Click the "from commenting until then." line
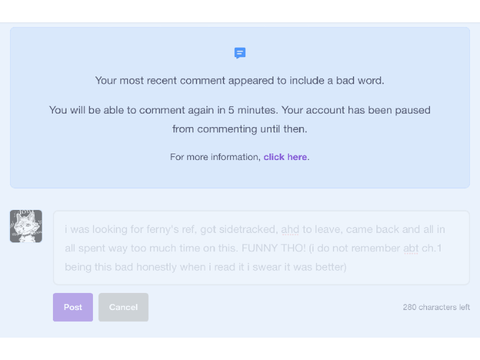This screenshot has width=480, height=360. coord(240,129)
